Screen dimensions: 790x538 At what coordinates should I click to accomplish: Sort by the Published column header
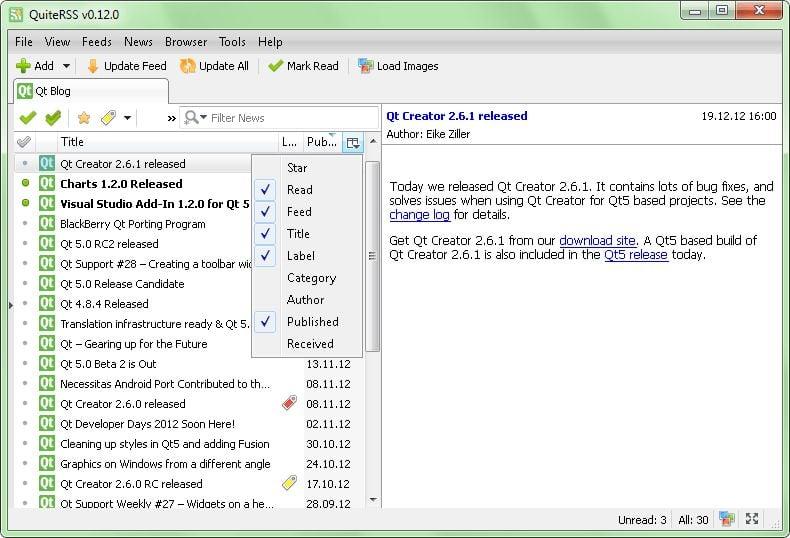click(x=322, y=142)
